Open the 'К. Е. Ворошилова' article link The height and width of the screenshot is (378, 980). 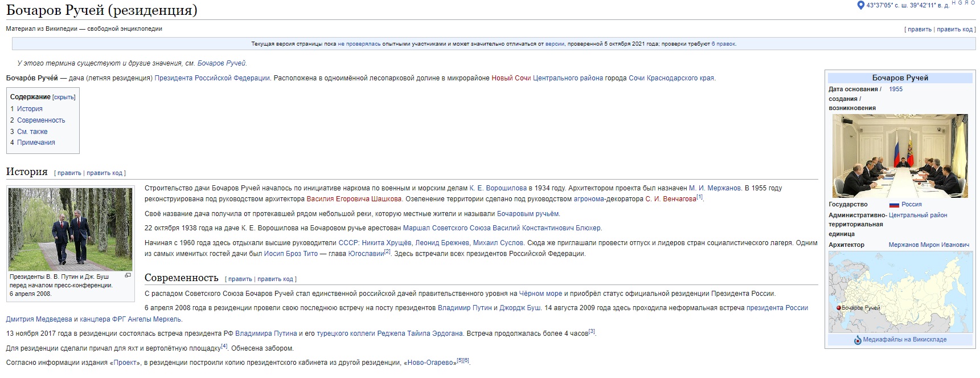click(498, 188)
